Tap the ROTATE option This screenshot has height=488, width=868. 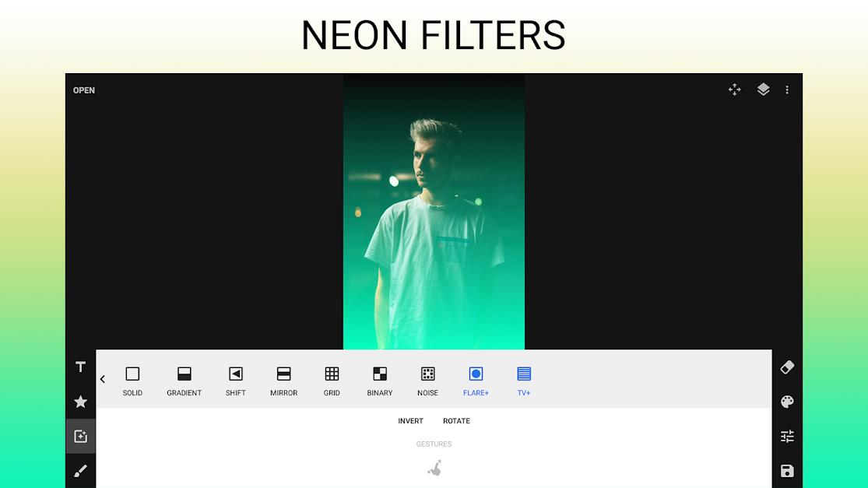pyautogui.click(x=457, y=421)
